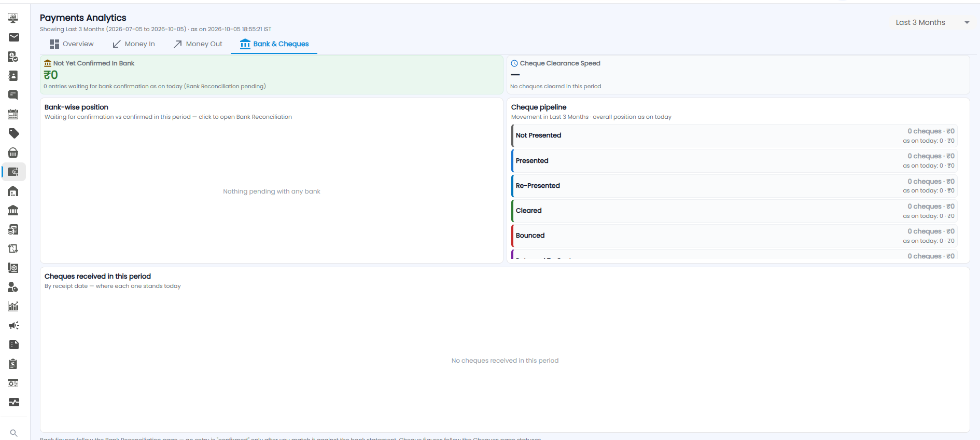
Task: Click the 'No cheques cleared in this period' text
Action: [x=555, y=87]
